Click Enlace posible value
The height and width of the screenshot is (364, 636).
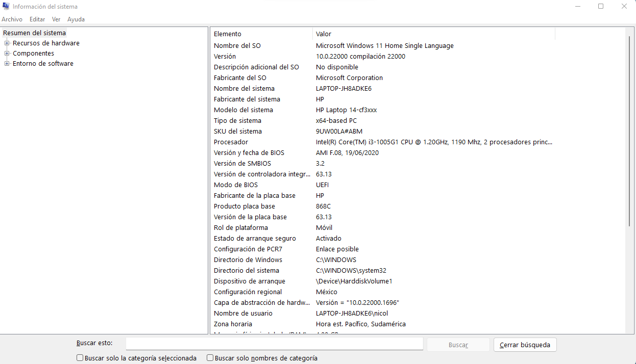tap(337, 249)
